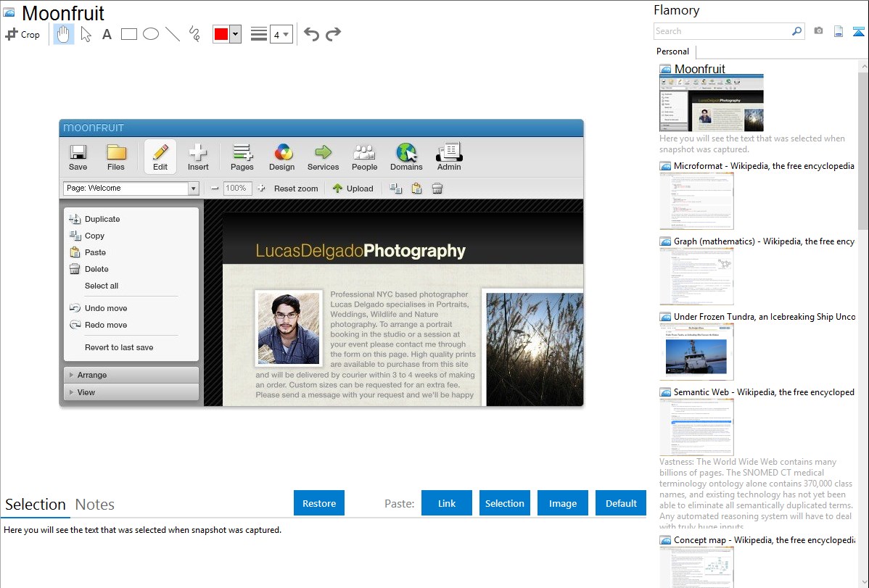Click the trash bin icon right of Upload
The width and height of the screenshot is (869, 588).
(x=437, y=189)
